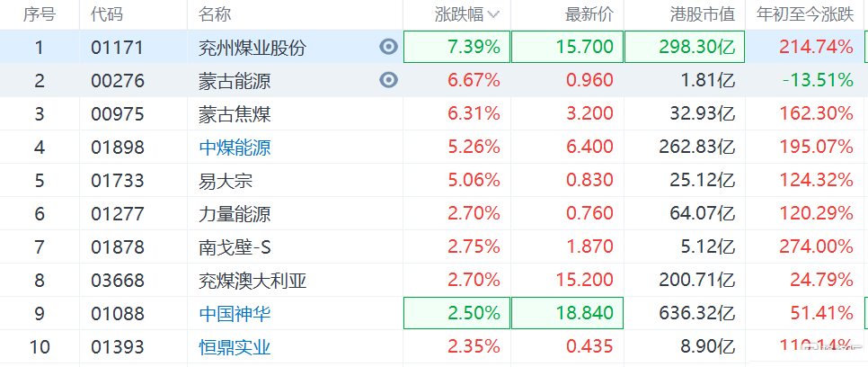
Task: Click the eye icon beside 兖州煤业股份
Action: coord(388,47)
